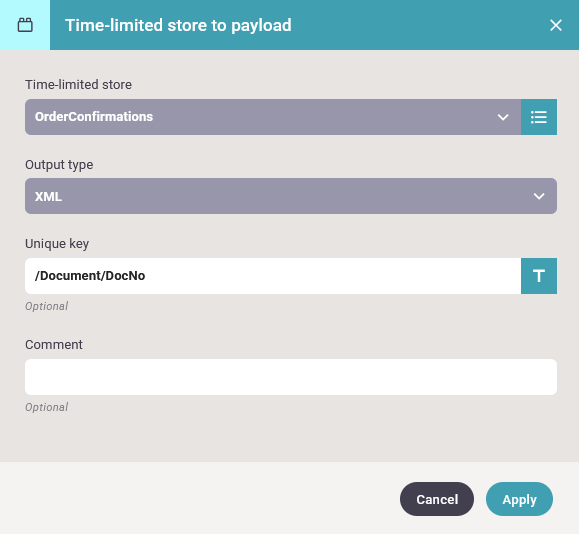The height and width of the screenshot is (534, 579).
Task: Click the T text-mode icon beside Unique key
Action: (539, 276)
